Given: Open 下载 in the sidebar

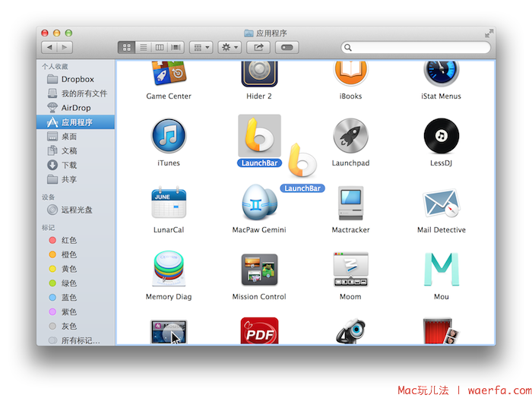Looking at the screenshot, I should [x=76, y=165].
